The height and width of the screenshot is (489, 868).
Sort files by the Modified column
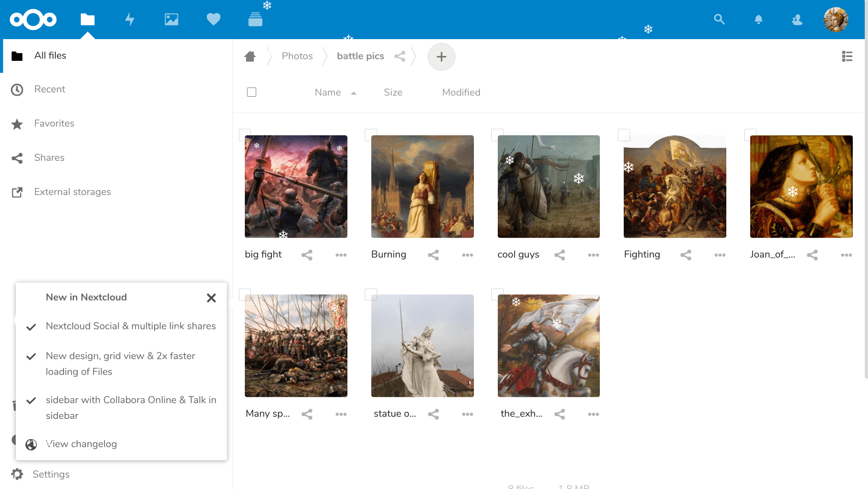(461, 92)
